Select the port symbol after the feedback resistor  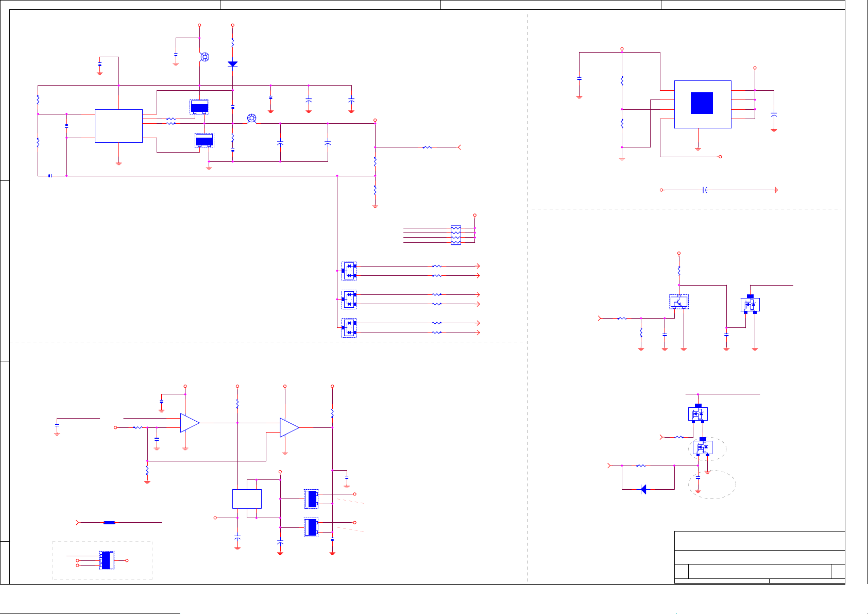pyautogui.click(x=459, y=147)
